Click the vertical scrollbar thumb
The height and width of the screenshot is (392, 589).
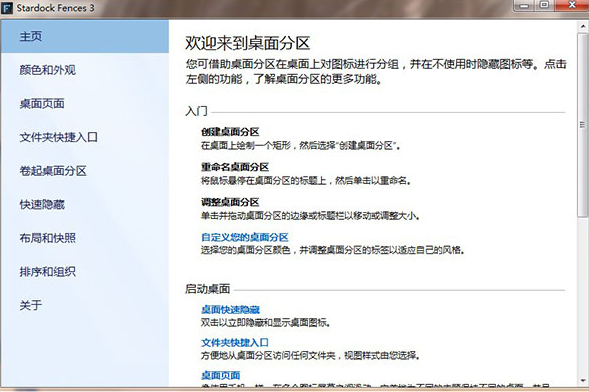pos(583,125)
